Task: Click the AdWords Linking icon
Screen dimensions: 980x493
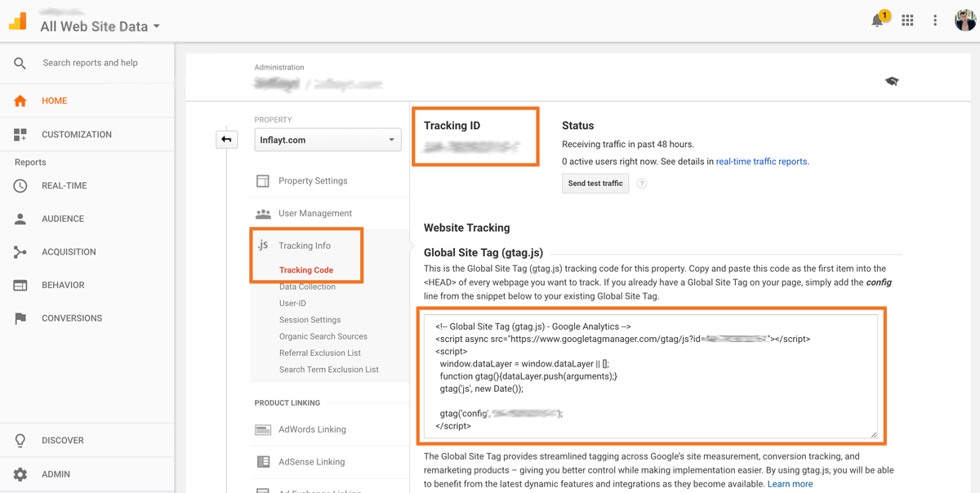Action: (263, 429)
